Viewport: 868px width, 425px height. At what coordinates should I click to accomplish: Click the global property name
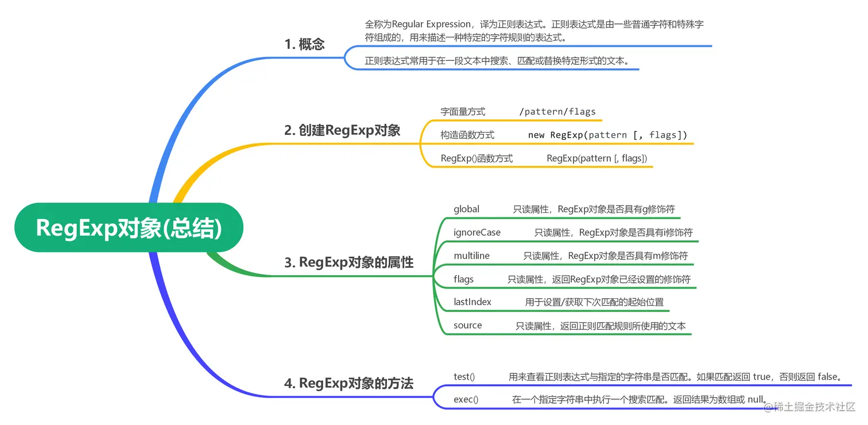click(x=466, y=209)
